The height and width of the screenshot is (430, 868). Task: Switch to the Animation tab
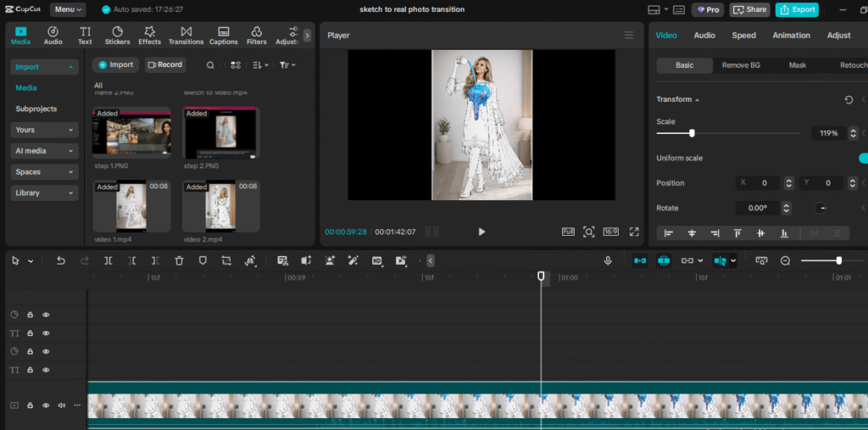click(x=791, y=36)
